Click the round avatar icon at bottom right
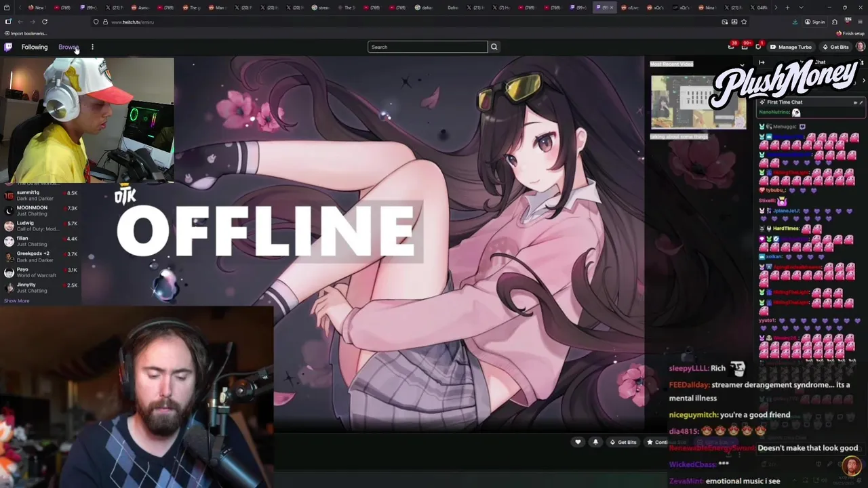The image size is (868, 488). [851, 466]
